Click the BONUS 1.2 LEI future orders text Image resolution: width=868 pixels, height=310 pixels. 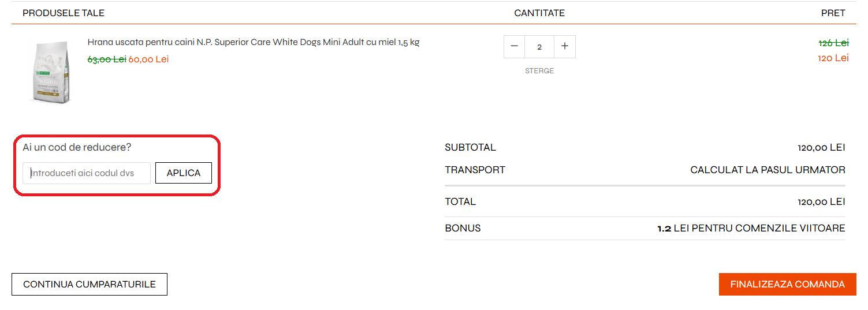click(x=751, y=229)
